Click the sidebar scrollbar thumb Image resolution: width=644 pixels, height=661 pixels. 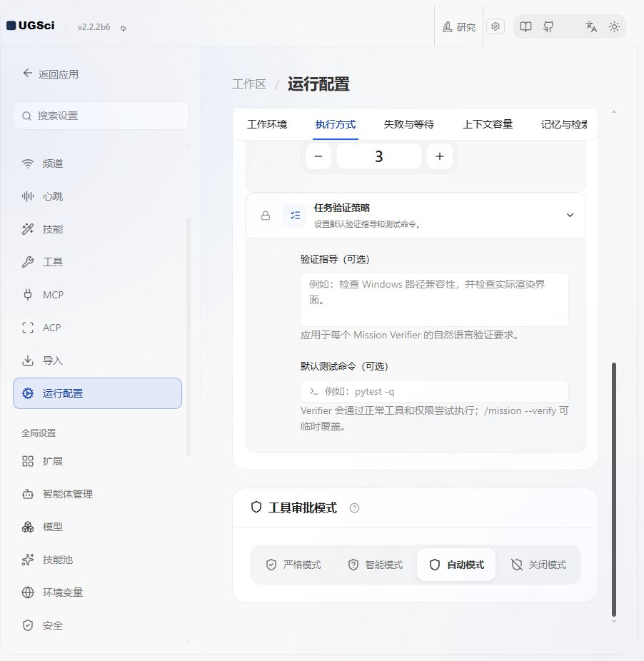click(x=188, y=337)
